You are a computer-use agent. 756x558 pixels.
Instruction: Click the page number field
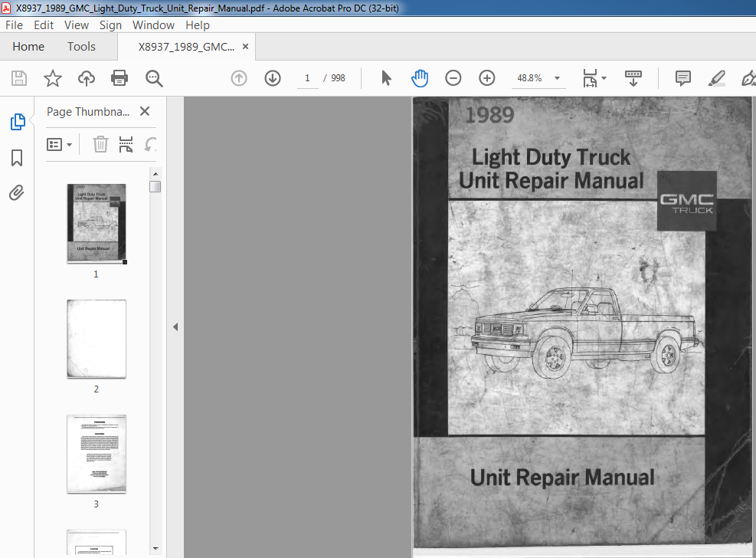tap(307, 77)
